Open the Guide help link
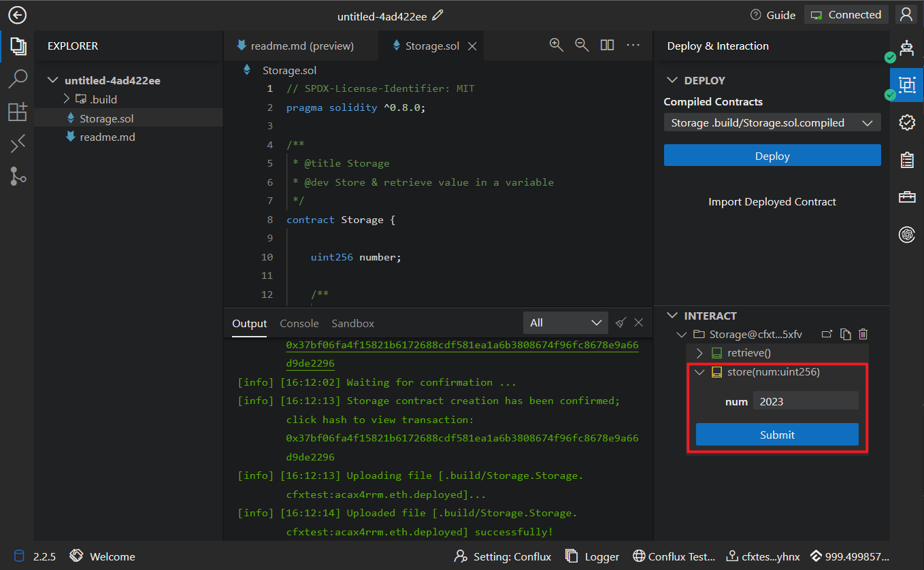924x570 pixels. pos(773,15)
